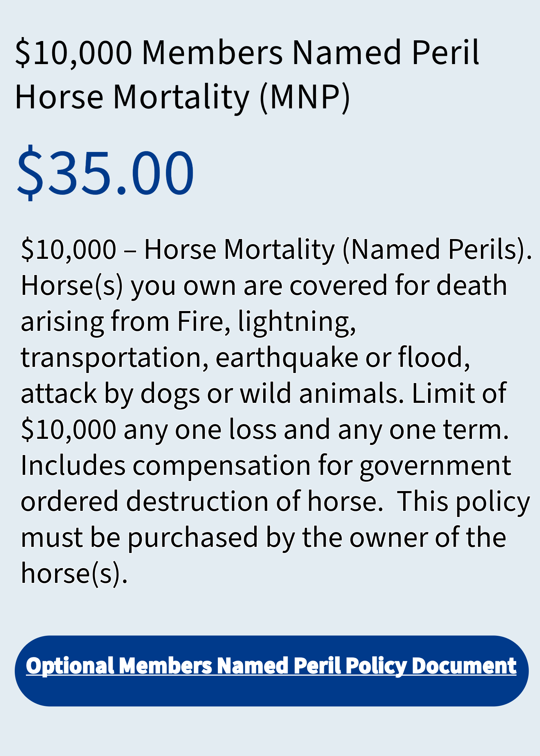Image resolution: width=540 pixels, height=756 pixels.
Task: Click the '(Named Perils).' text in the description
Action: (x=437, y=249)
